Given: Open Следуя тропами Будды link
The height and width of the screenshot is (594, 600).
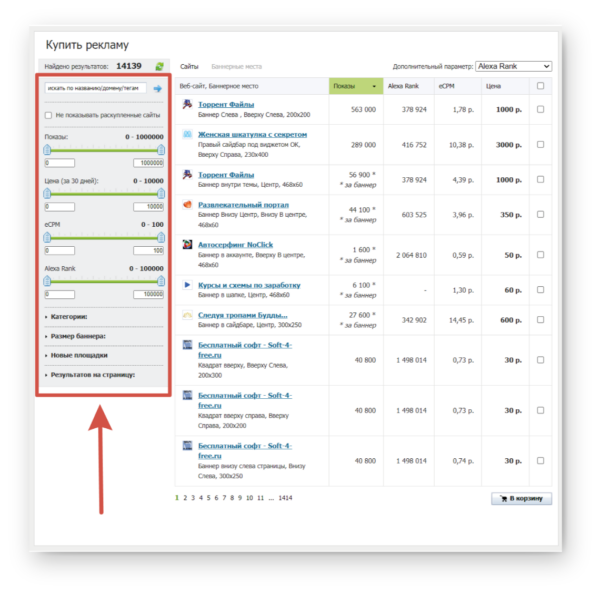Looking at the screenshot, I should (243, 315).
